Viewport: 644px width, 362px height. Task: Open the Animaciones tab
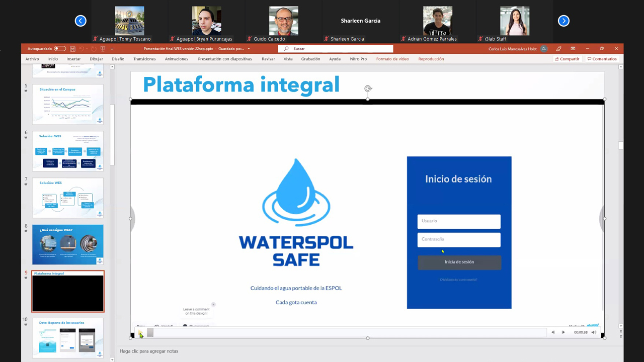177,59
